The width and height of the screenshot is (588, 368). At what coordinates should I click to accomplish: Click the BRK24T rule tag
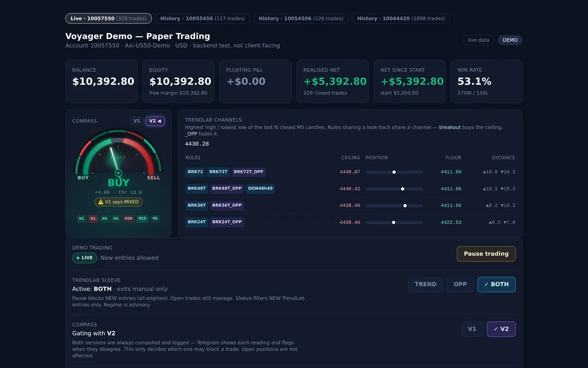197,222
